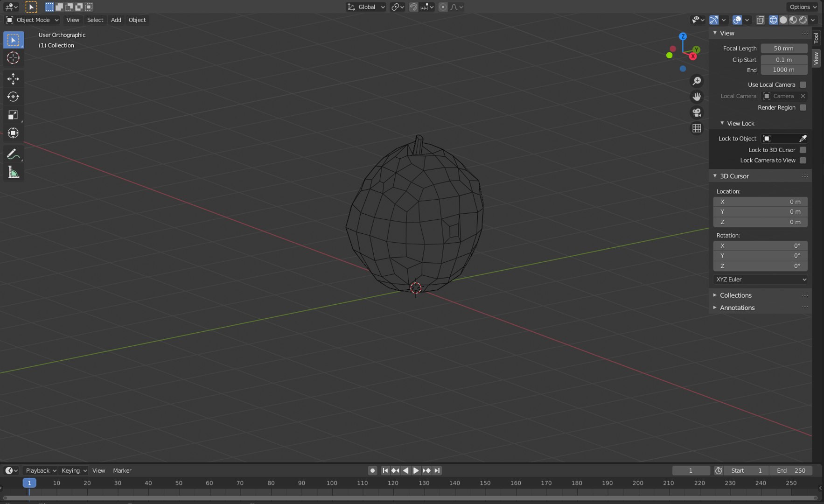This screenshot has height=504, width=824.
Task: Click the current frame number field
Action: pos(691,470)
